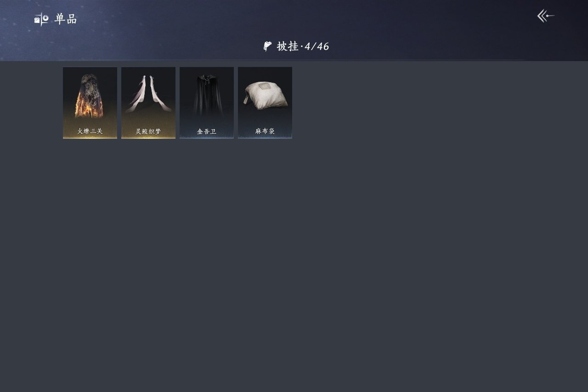The image size is (588, 392).
Task: Click the 披挂 category label
Action: point(288,46)
